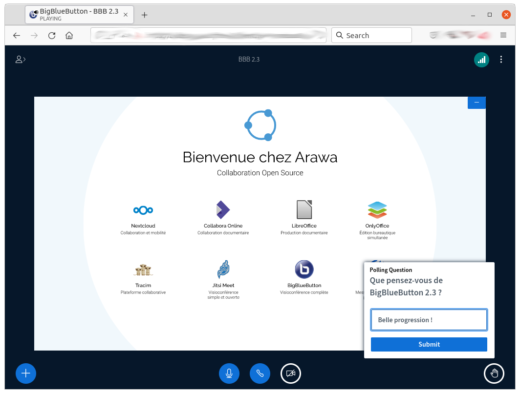Select the BigBlueButton - BBB 2.3 browser tab

79,15
